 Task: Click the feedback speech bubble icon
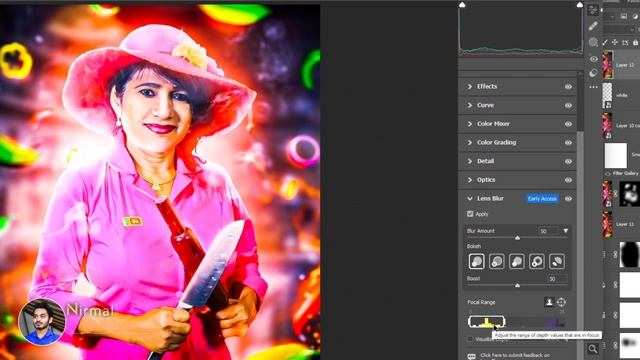click(471, 356)
